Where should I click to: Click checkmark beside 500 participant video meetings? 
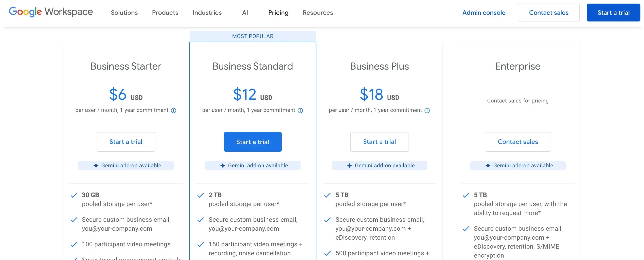tap(327, 254)
